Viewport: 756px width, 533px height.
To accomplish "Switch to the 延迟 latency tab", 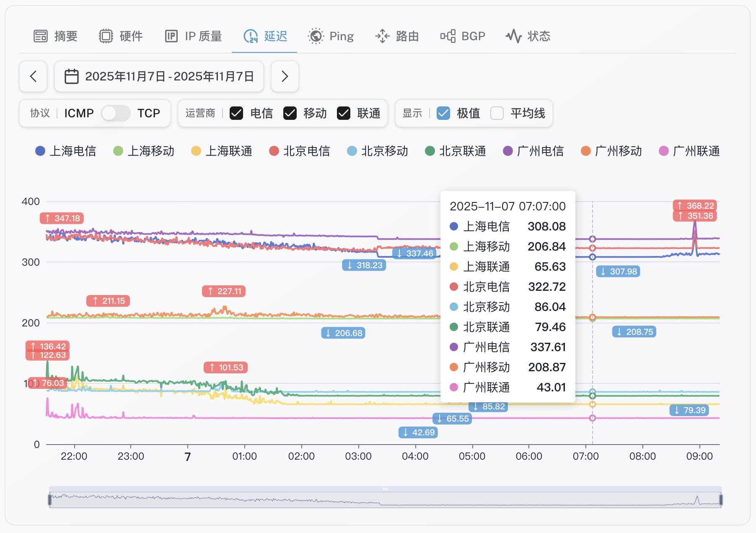I will point(265,36).
